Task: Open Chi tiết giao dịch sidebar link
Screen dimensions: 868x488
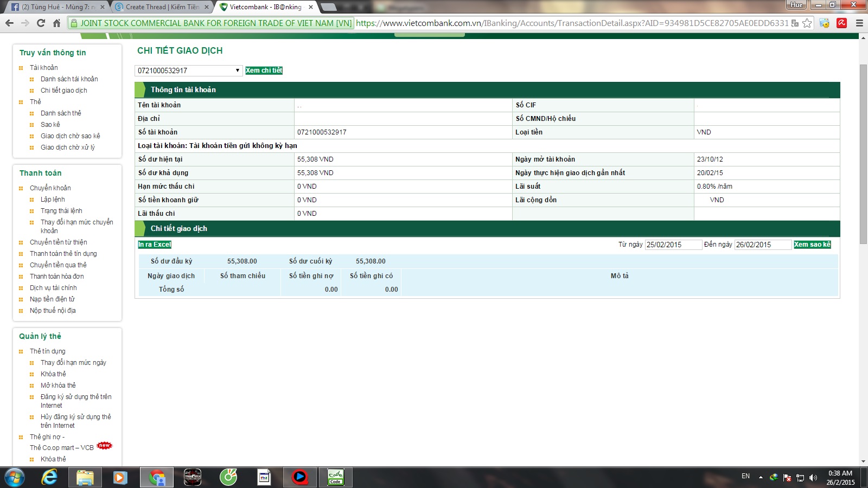Action: (x=63, y=91)
